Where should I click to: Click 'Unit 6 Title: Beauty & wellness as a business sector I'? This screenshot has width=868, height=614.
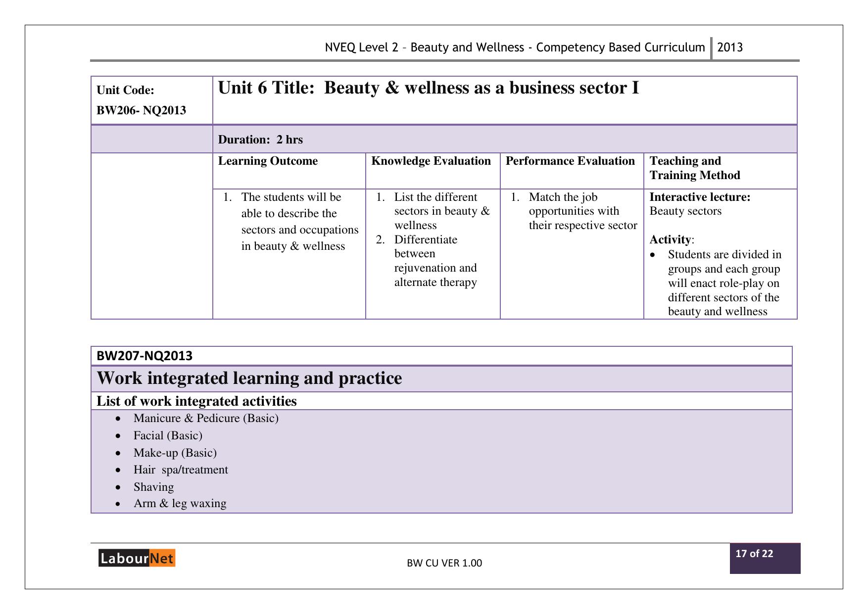click(x=429, y=88)
